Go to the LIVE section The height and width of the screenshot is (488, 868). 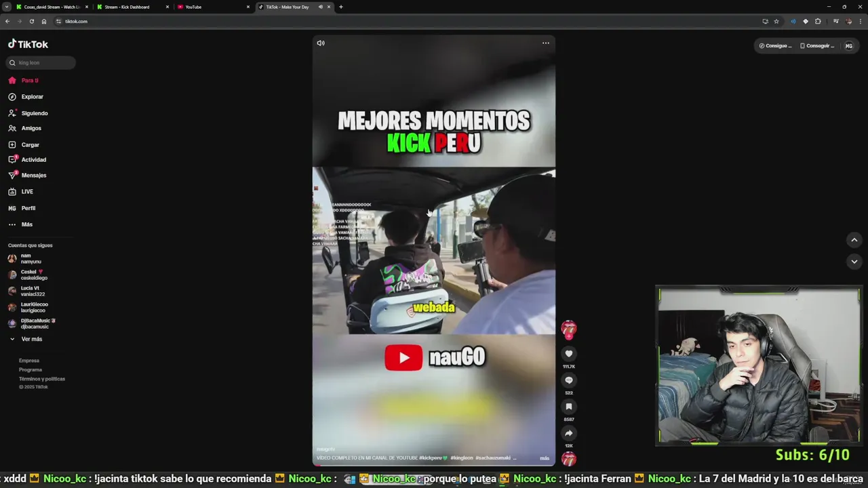pyautogui.click(x=21, y=192)
